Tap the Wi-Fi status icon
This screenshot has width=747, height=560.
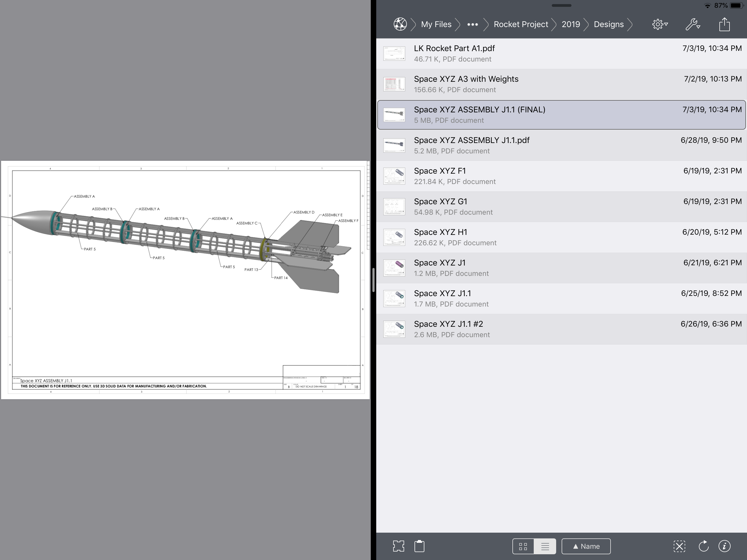click(x=707, y=6)
